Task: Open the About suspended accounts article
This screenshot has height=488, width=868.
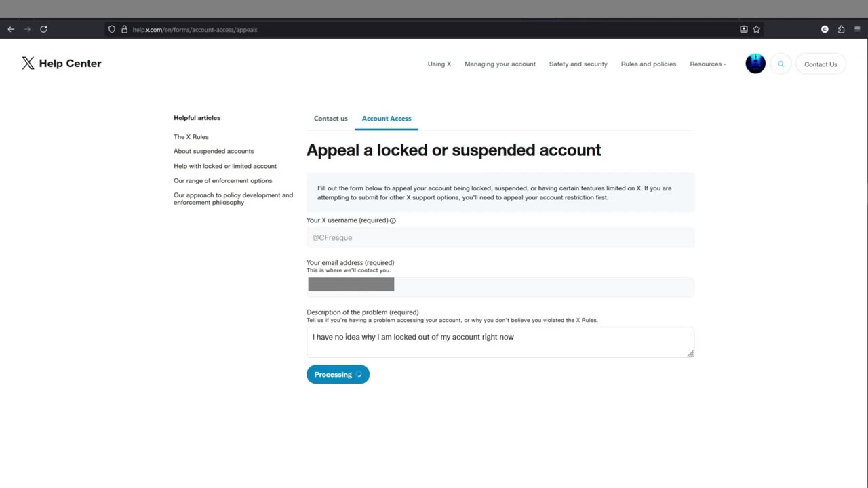Action: (214, 151)
